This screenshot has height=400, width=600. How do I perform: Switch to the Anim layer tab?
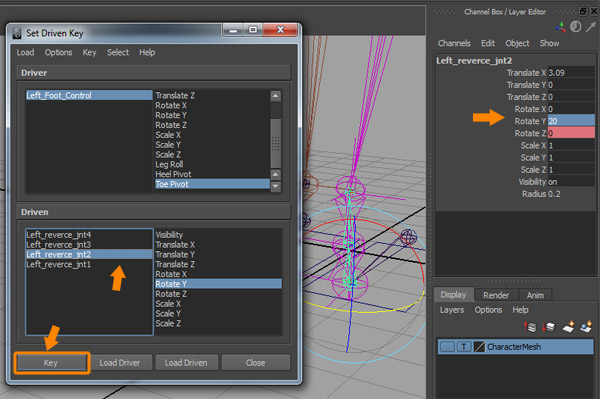coord(536,294)
